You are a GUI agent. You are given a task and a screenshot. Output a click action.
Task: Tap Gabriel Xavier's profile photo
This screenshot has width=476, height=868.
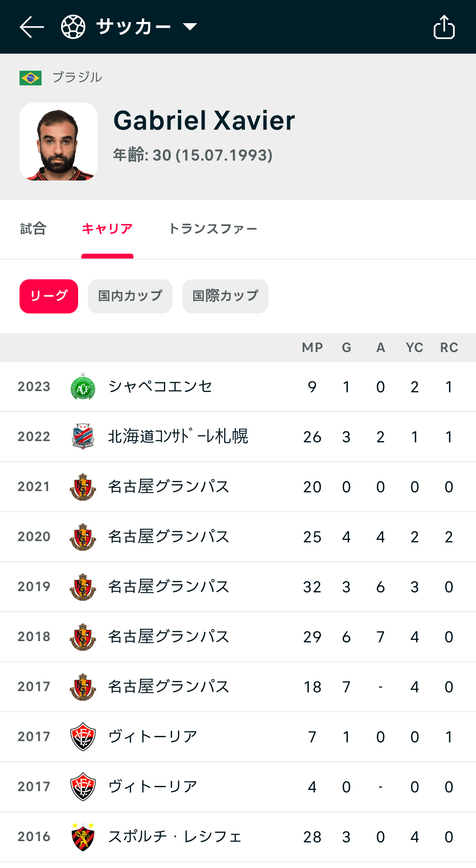pos(59,141)
